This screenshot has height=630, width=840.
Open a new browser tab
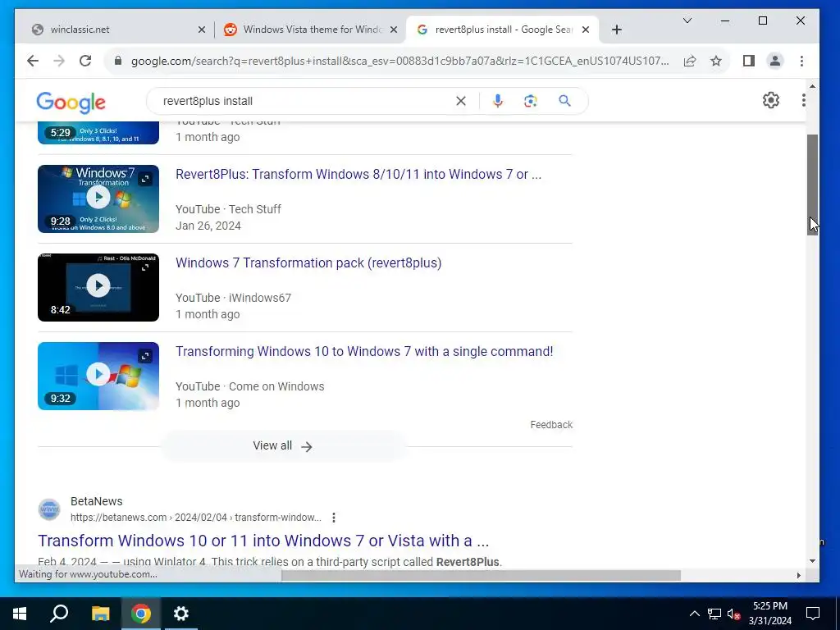coord(617,30)
